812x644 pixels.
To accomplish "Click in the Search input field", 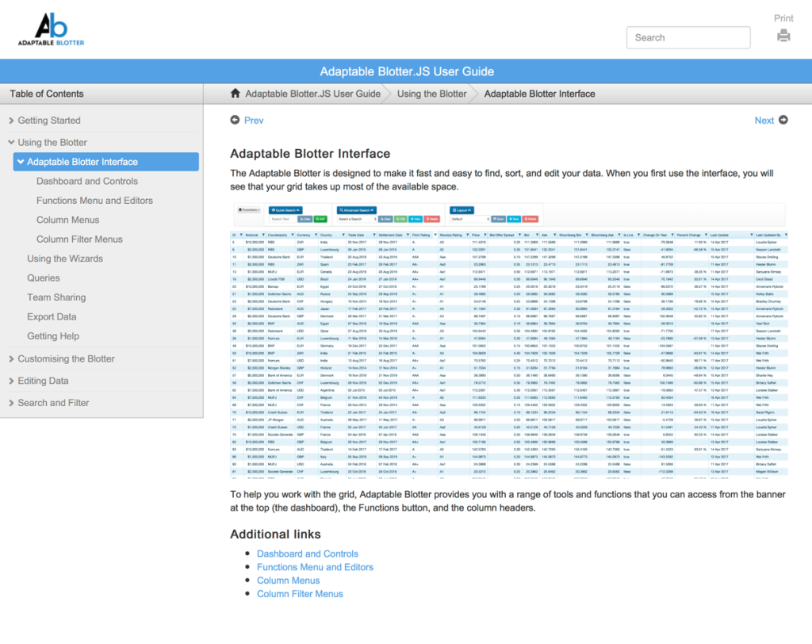I will point(688,37).
